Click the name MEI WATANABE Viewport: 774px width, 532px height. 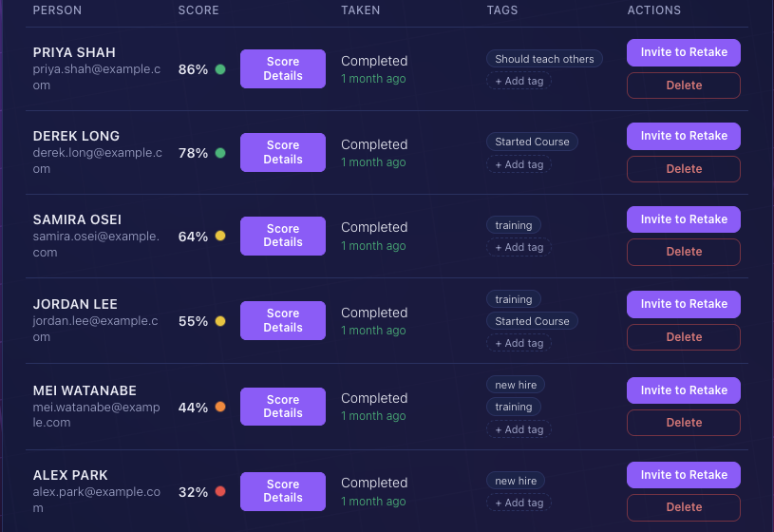click(x=85, y=390)
